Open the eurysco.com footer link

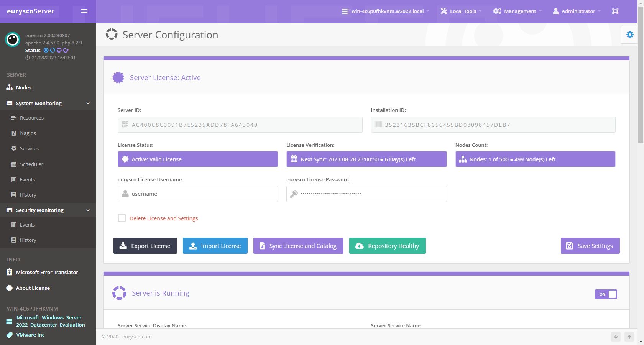point(137,337)
